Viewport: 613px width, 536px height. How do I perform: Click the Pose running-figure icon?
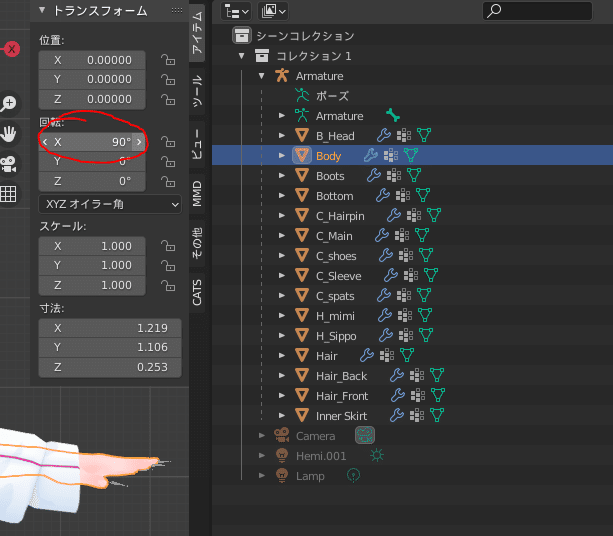pyautogui.click(x=301, y=95)
